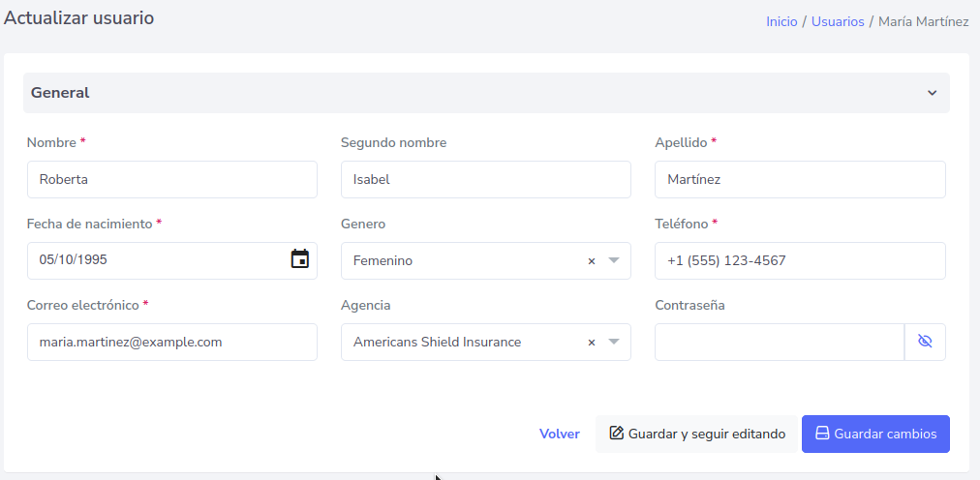980x480 pixels.
Task: Clear the Femenino gender selection
Action: coord(592,261)
